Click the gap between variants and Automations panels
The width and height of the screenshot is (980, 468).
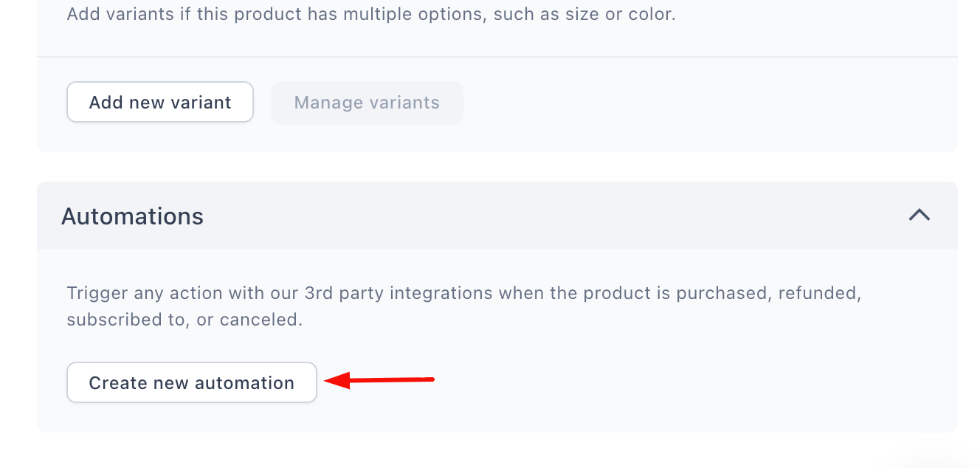(497, 167)
